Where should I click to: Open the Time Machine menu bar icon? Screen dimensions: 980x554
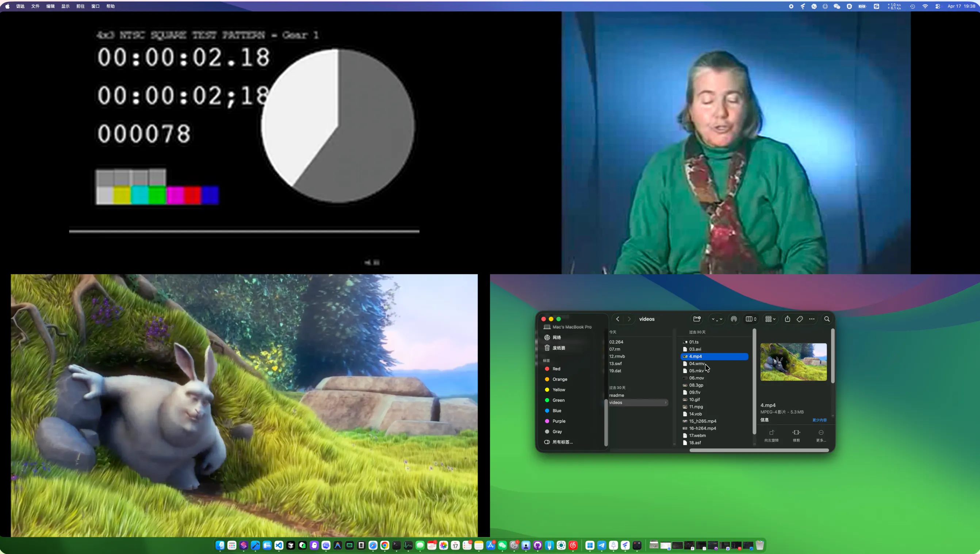(x=913, y=6)
